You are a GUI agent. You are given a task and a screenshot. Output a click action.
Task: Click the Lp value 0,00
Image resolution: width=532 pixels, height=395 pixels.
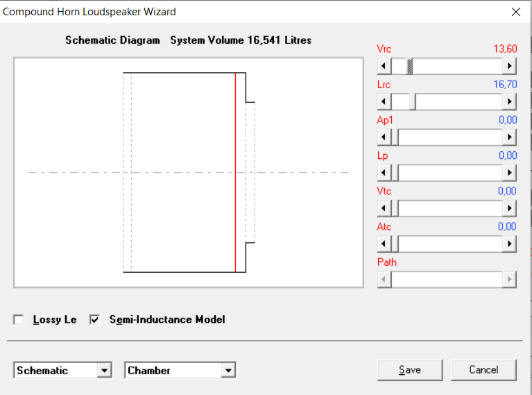pos(508,156)
